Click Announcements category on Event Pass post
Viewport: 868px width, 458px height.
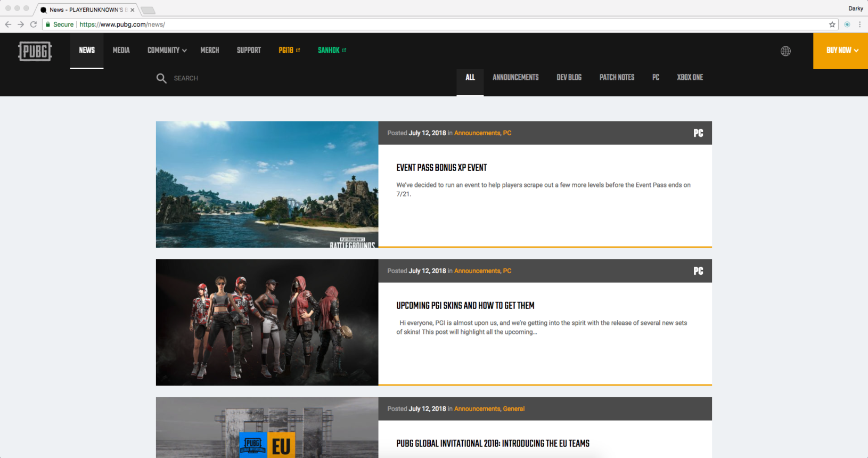477,133
